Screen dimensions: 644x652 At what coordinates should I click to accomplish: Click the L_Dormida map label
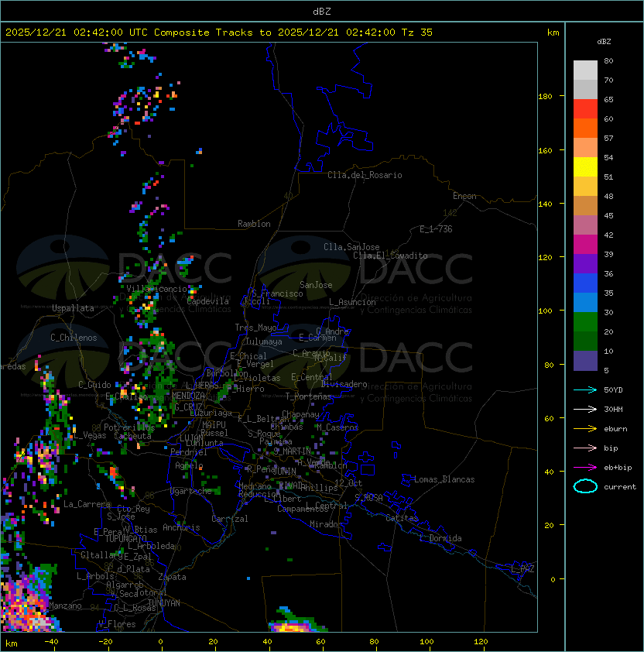[x=440, y=538]
